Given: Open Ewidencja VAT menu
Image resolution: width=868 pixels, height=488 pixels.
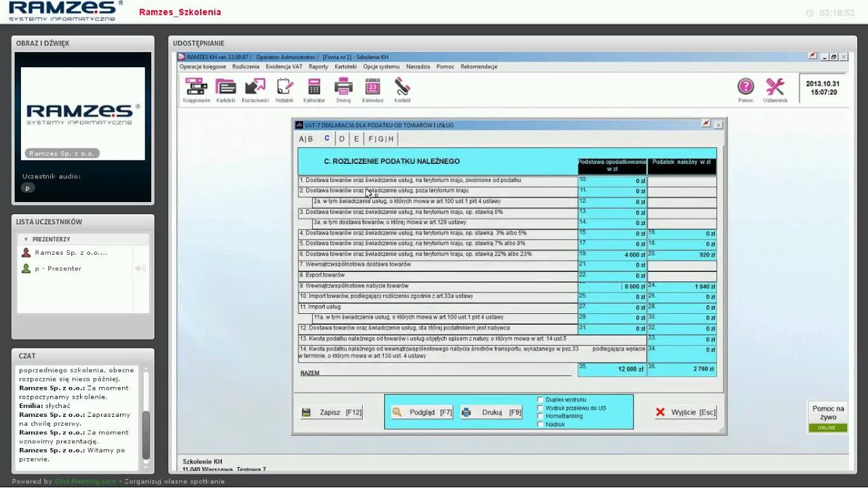Looking at the screenshot, I should 284,66.
